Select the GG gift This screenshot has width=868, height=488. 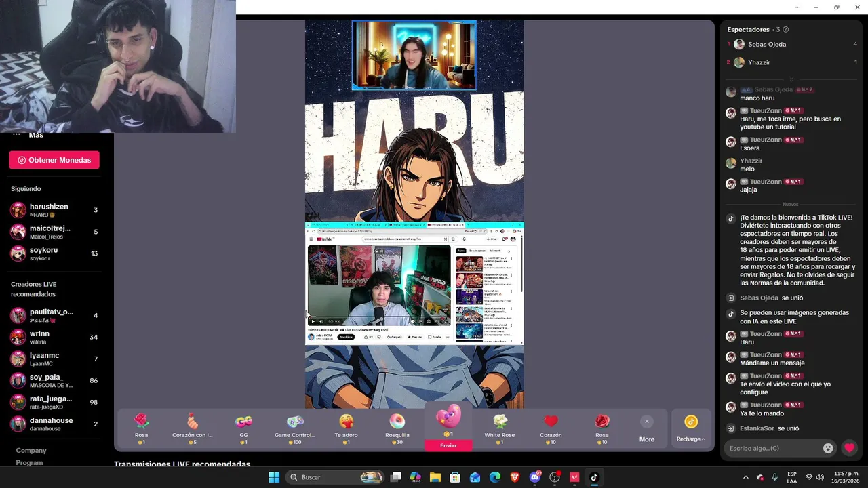pos(243,429)
